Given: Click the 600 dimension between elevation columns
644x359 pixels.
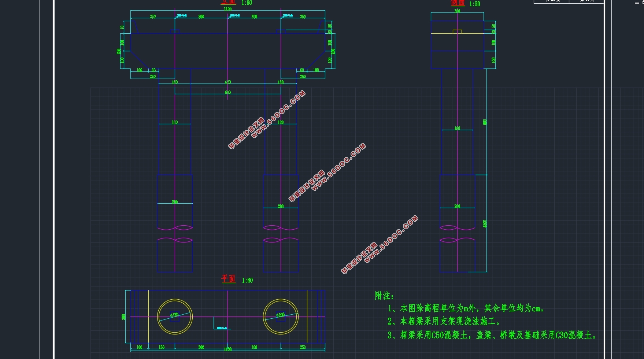Looking at the screenshot, I should (228, 92).
